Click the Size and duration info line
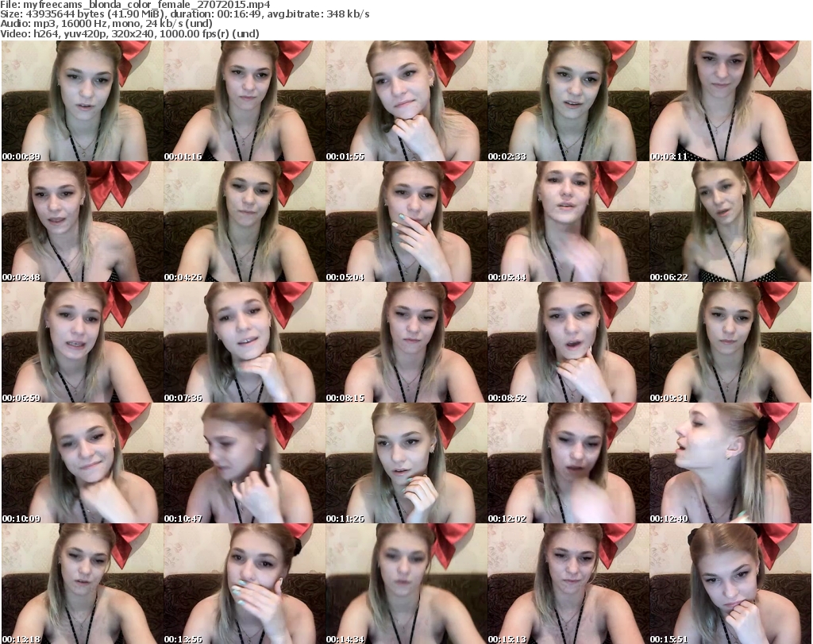This screenshot has width=813, height=644. pos(184,14)
